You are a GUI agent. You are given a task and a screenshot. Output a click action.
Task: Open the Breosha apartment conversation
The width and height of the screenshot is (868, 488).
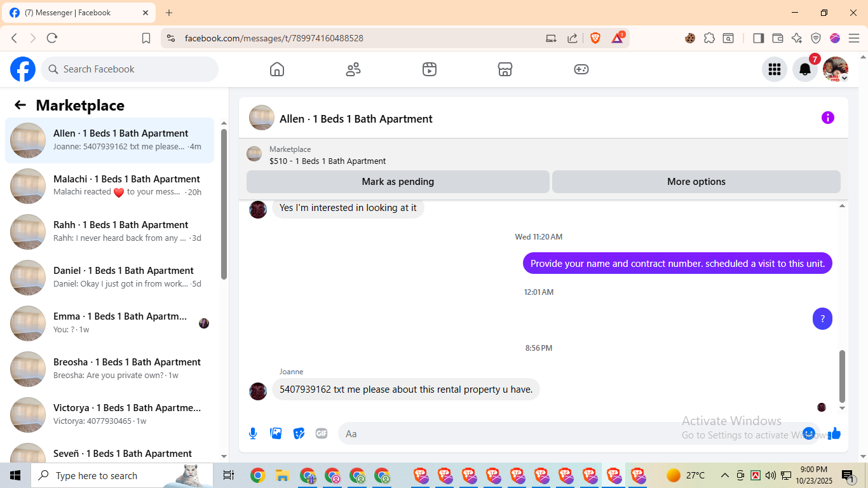click(x=109, y=369)
